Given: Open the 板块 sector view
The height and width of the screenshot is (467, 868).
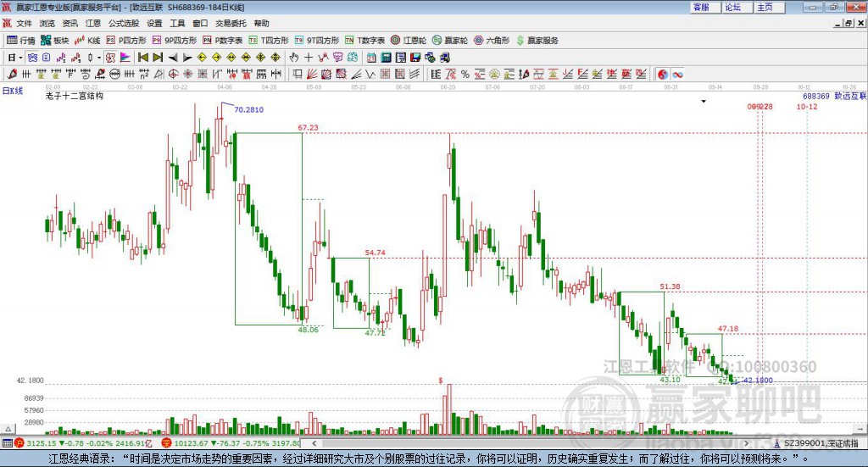Looking at the screenshot, I should point(55,41).
